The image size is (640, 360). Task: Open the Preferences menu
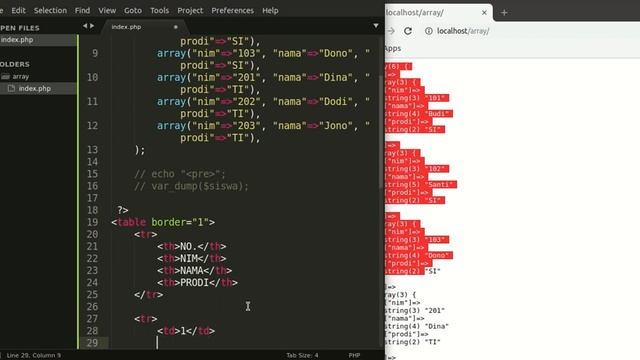tap(232, 11)
